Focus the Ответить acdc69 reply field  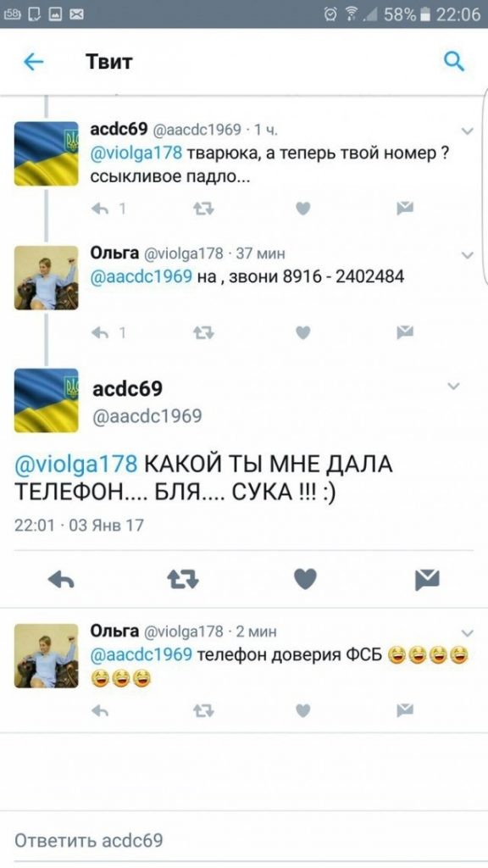tap(244, 840)
